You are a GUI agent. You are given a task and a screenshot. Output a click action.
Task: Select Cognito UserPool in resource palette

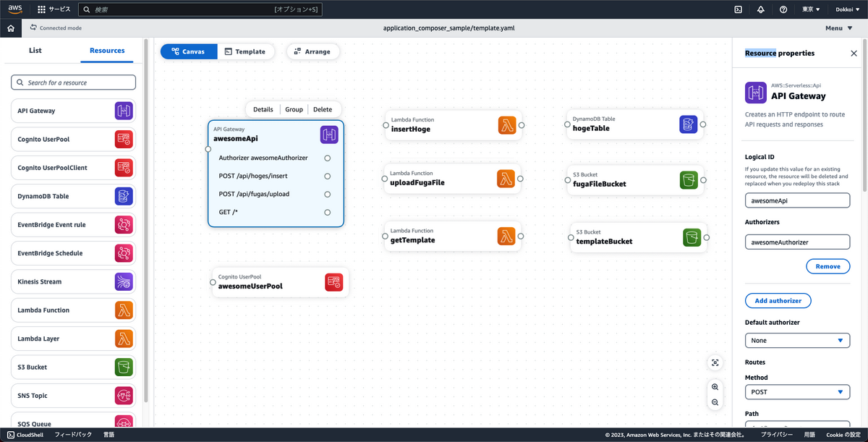pos(73,139)
